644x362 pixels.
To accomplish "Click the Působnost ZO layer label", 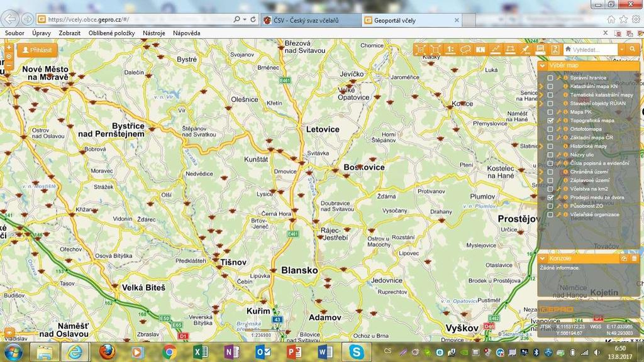I will [x=587, y=206].
